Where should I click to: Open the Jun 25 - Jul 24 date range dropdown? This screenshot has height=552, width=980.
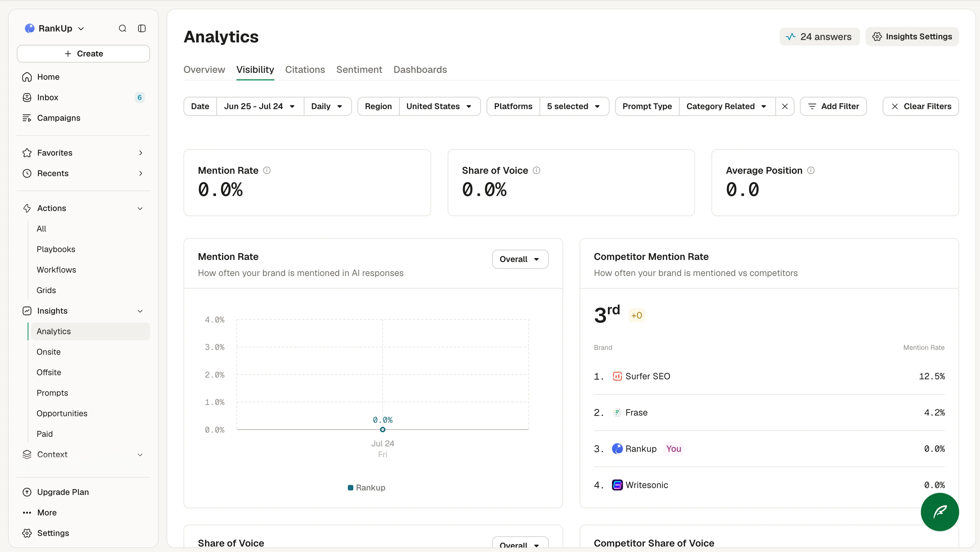point(260,107)
